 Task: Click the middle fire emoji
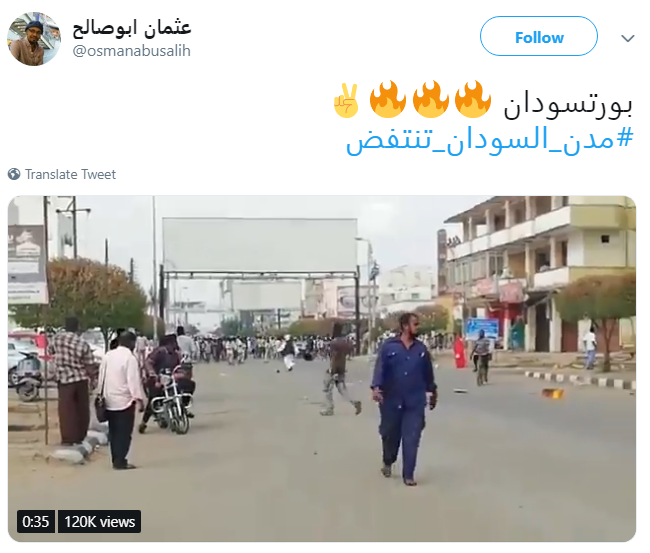pyautogui.click(x=430, y=99)
